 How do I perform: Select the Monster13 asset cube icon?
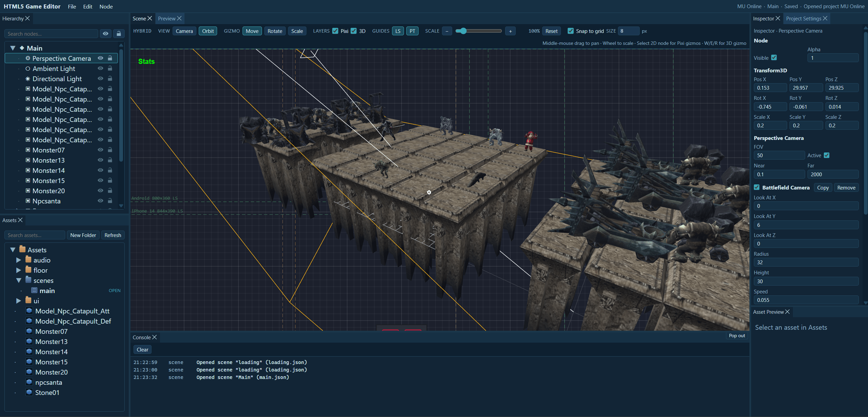[29, 341]
